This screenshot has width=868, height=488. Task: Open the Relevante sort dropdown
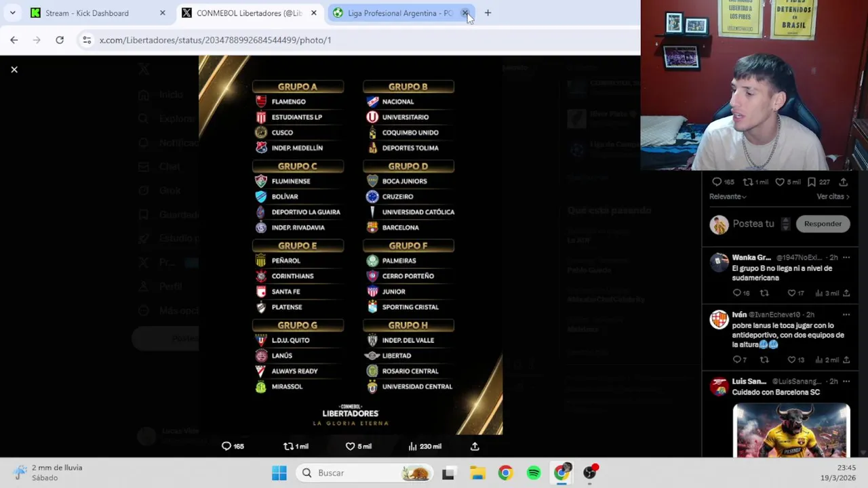728,197
